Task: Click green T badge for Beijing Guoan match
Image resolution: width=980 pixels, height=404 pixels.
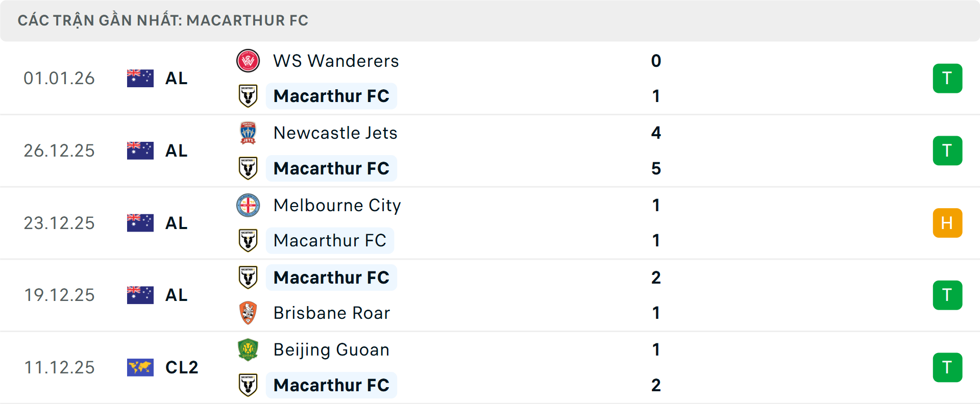Action: tap(947, 367)
